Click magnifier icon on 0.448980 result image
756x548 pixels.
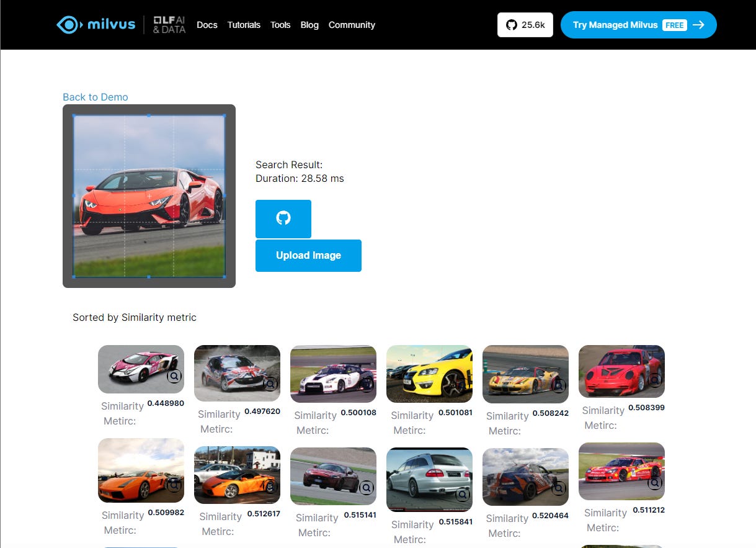coord(174,376)
